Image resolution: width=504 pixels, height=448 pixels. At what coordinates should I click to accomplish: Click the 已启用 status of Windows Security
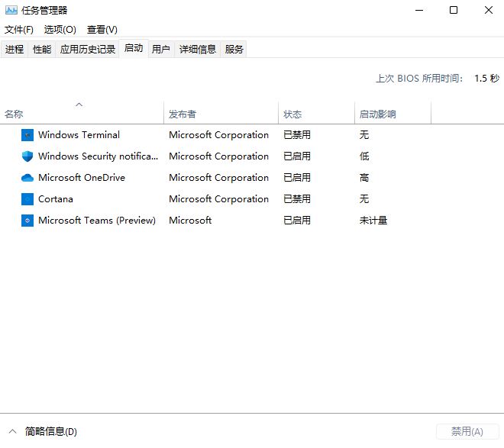click(297, 156)
